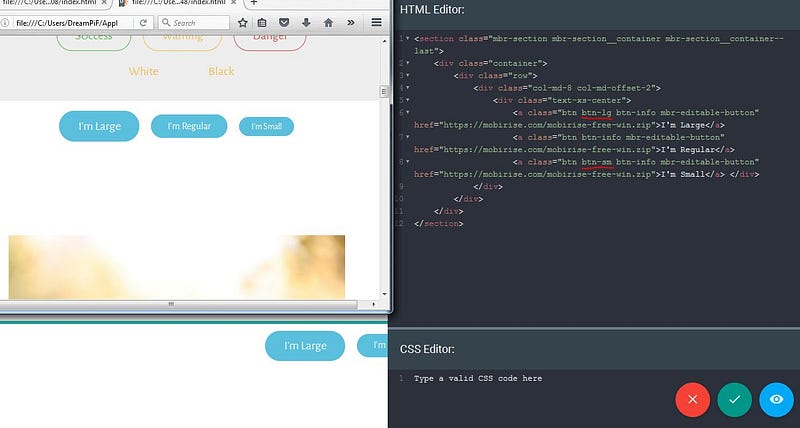Open a new browser tab with plus

tap(254, 3)
